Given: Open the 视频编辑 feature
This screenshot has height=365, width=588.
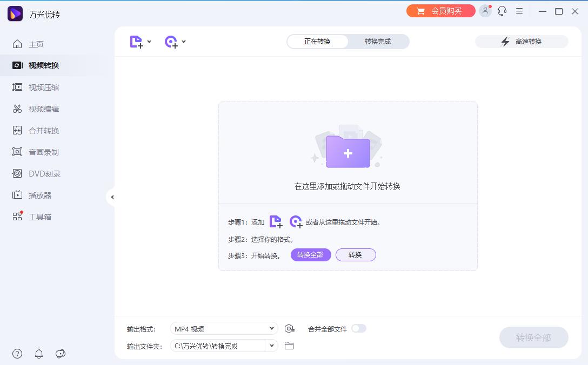Looking at the screenshot, I should click(43, 109).
